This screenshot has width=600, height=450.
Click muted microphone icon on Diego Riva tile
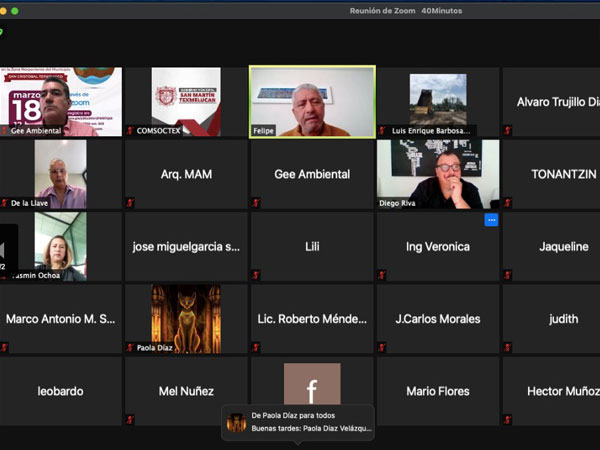pyautogui.click(x=382, y=203)
